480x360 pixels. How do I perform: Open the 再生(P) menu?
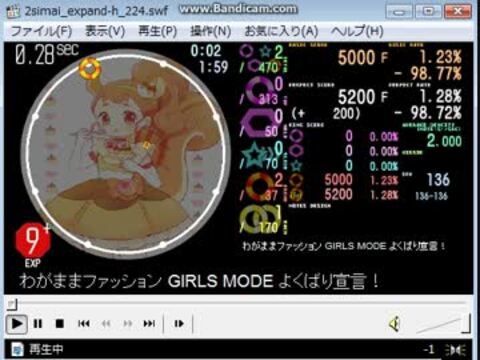click(x=157, y=31)
